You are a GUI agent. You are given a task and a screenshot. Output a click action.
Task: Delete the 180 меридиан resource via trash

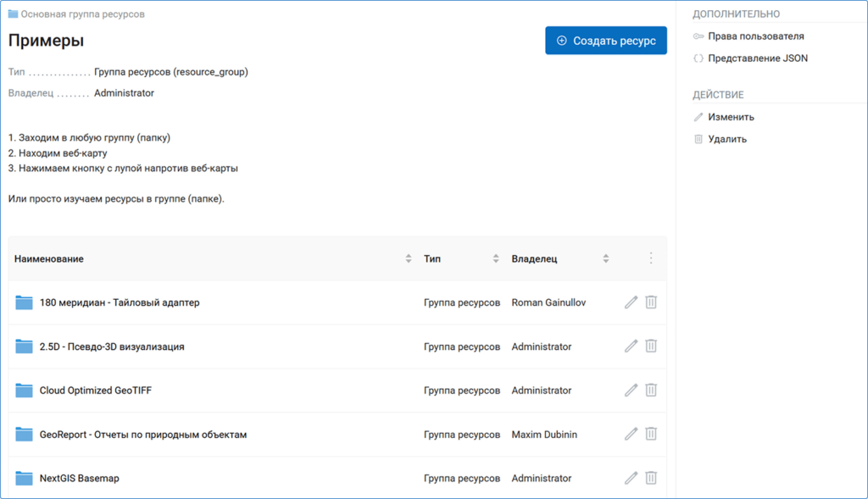(651, 302)
